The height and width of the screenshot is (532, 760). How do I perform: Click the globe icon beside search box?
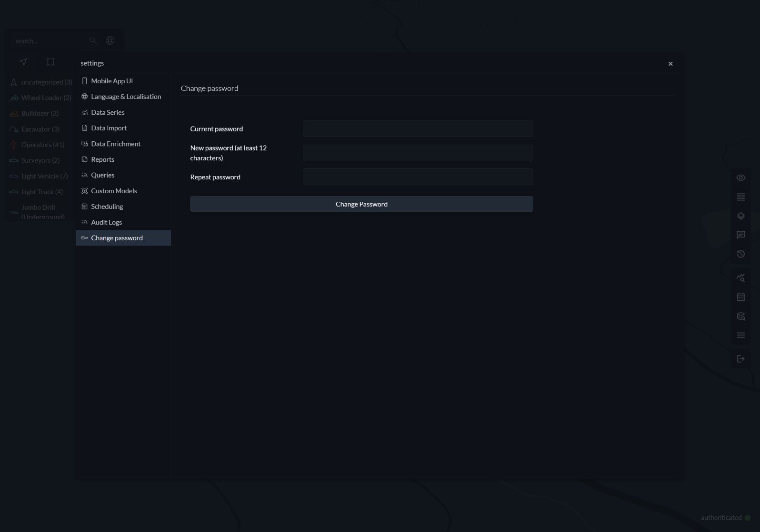tap(110, 40)
